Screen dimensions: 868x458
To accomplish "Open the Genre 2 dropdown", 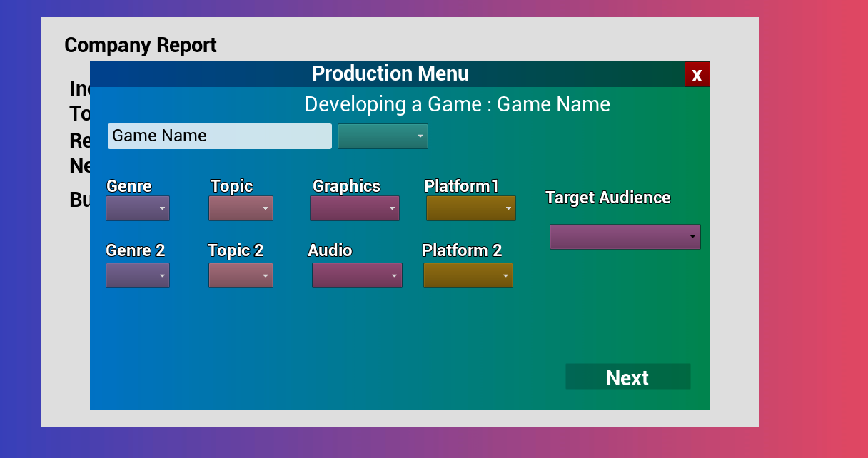I will click(x=138, y=275).
